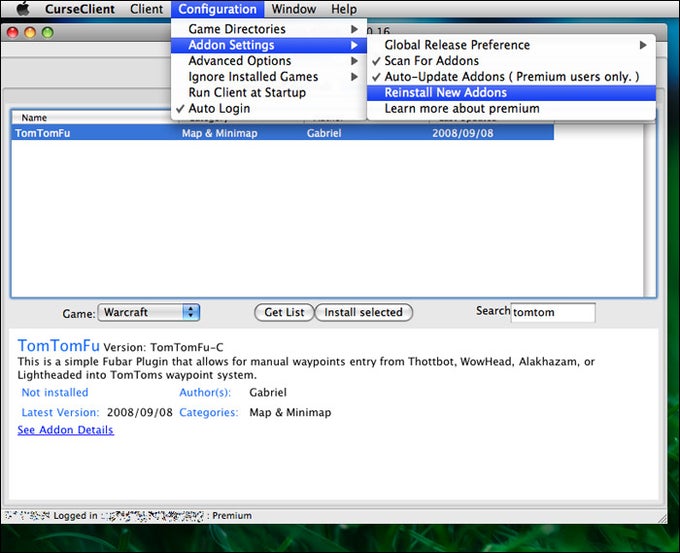Select the TomTomFu addon row
This screenshot has height=553, width=680.
point(282,133)
